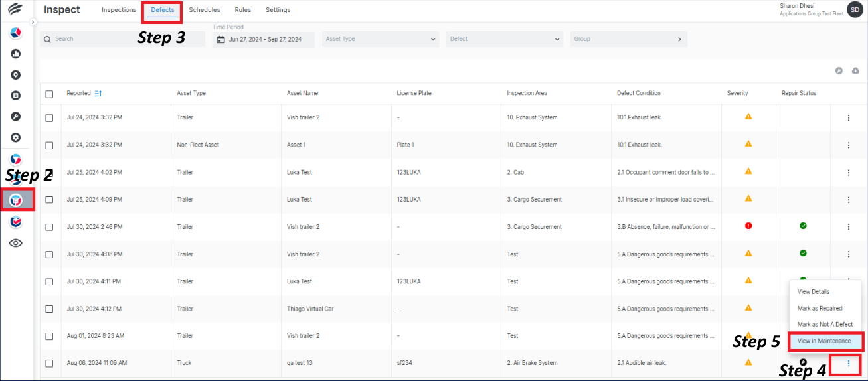Check the Jul 30 2:46 PM row
The width and height of the screenshot is (868, 381).
coord(49,227)
